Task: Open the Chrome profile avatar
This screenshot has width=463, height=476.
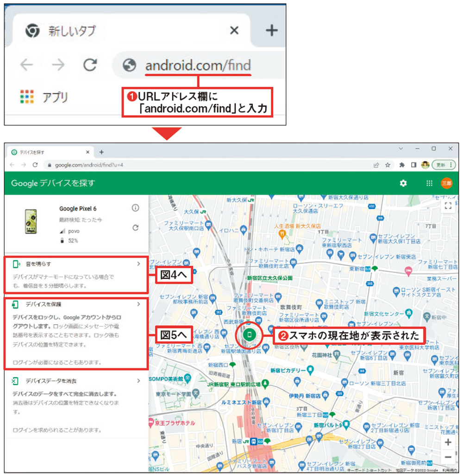Action: click(425, 165)
